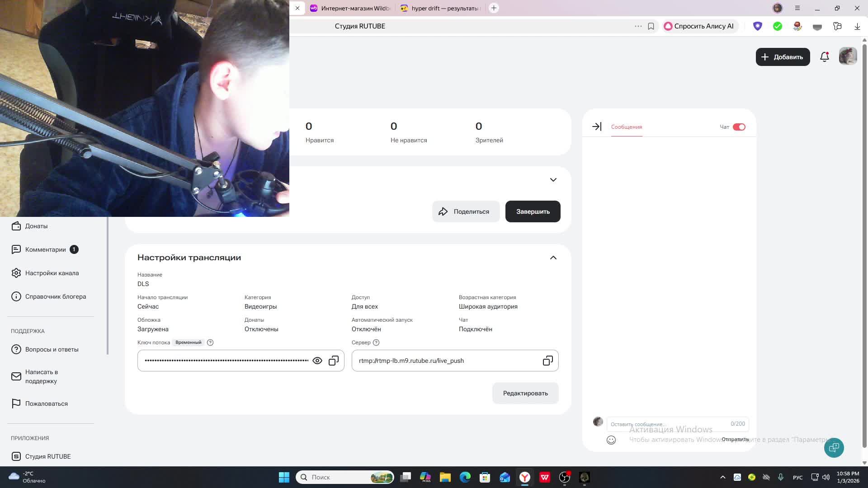
Task: Open the Сообщения chat tab
Action: (x=626, y=127)
